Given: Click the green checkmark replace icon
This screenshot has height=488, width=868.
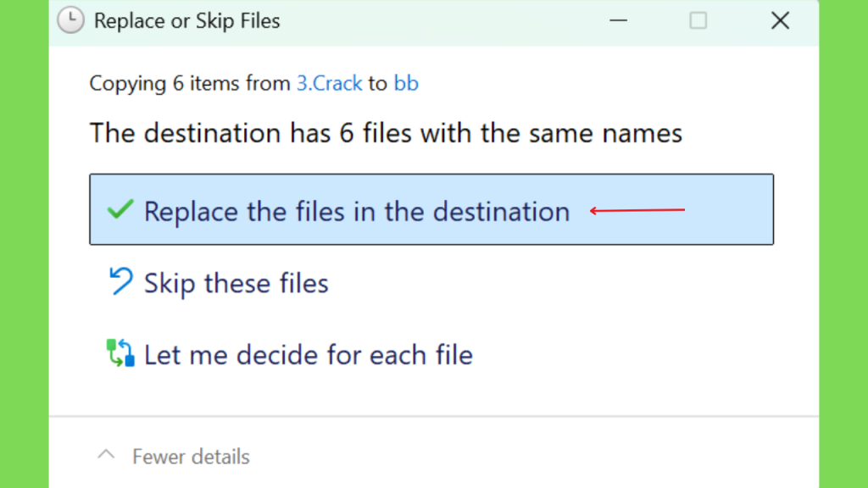Looking at the screenshot, I should pyautogui.click(x=120, y=210).
